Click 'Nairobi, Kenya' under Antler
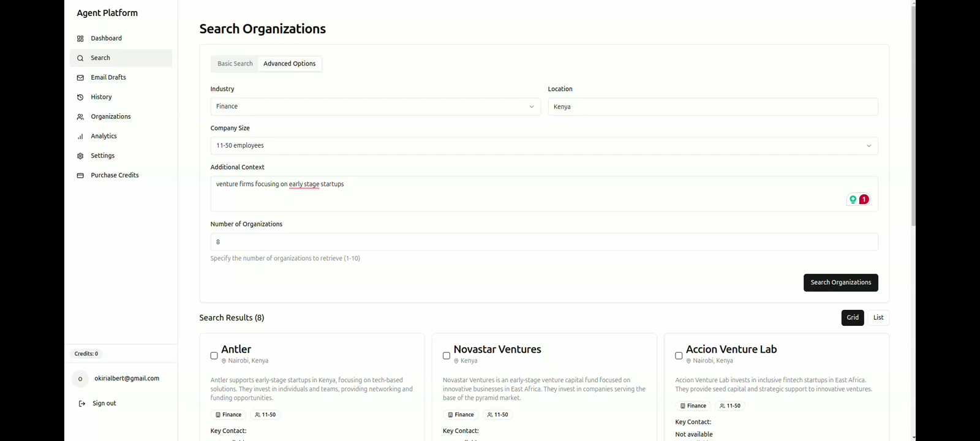Image resolution: width=980 pixels, height=441 pixels. pos(248,361)
